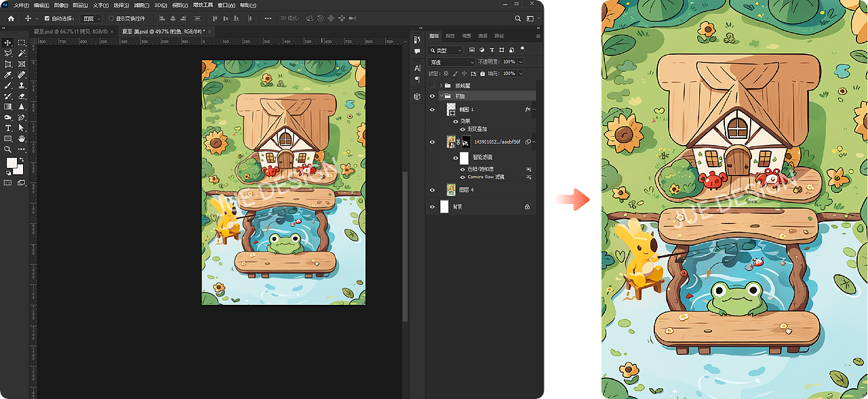Toggle the layer filter on/off switch
The height and width of the screenshot is (399, 868).
522,49
